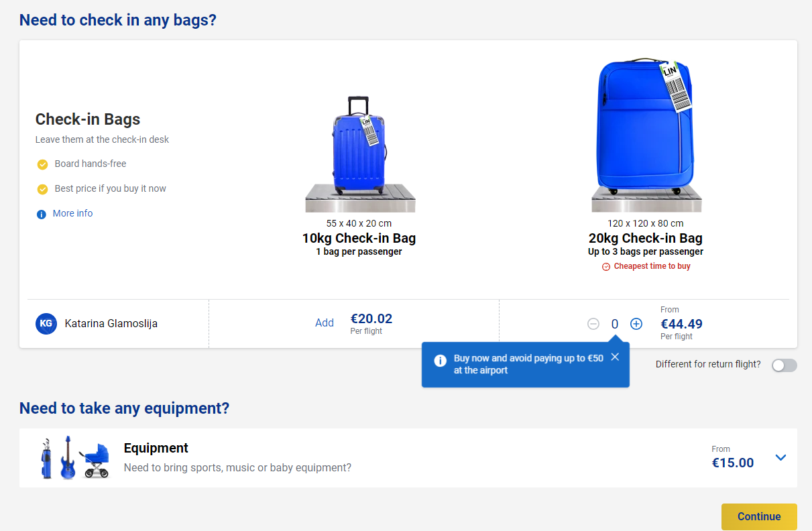This screenshot has width=812, height=531.
Task: Click the blue info icon beside More info
Action: click(x=41, y=215)
